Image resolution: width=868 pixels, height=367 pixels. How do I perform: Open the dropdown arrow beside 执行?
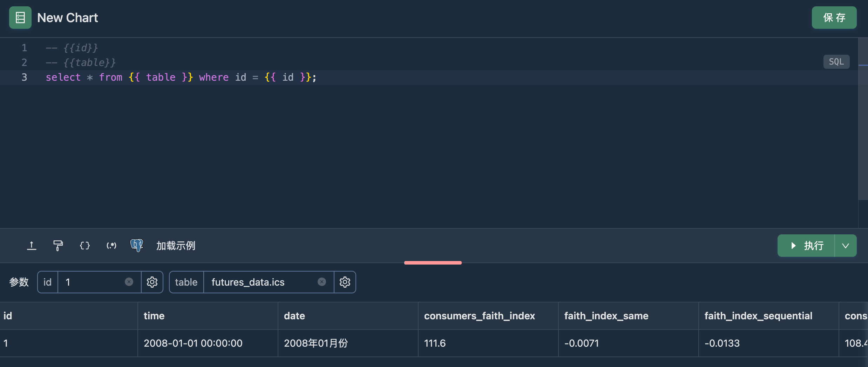[846, 246]
